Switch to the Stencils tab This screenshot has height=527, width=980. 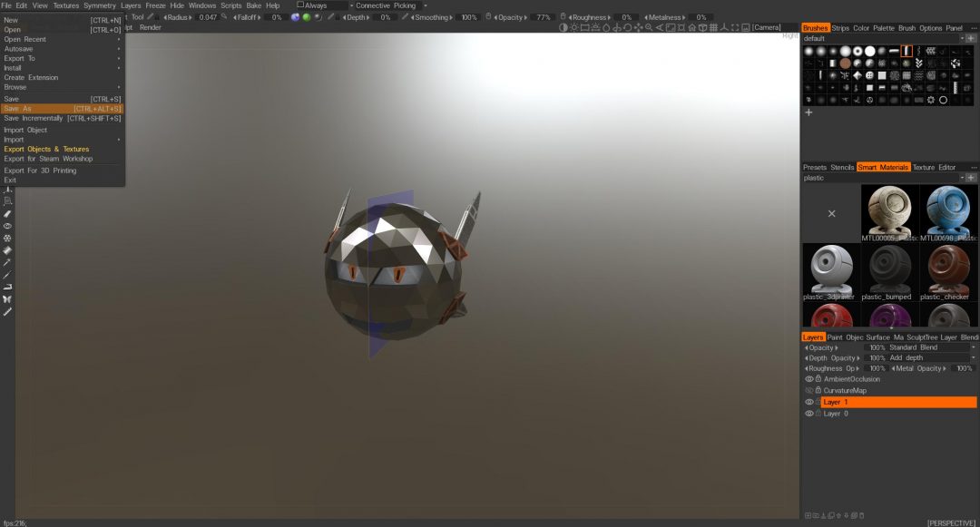point(842,167)
